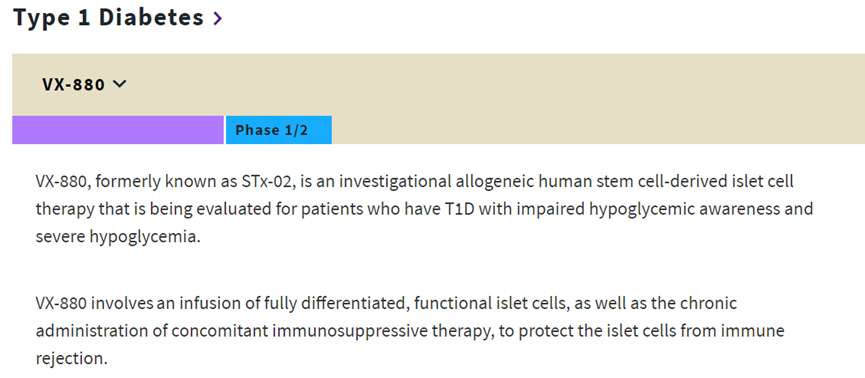Image resolution: width=865 pixels, height=378 pixels.
Task: Click the paragraph beginning "VX-880, formerly known as"
Action: click(x=424, y=209)
